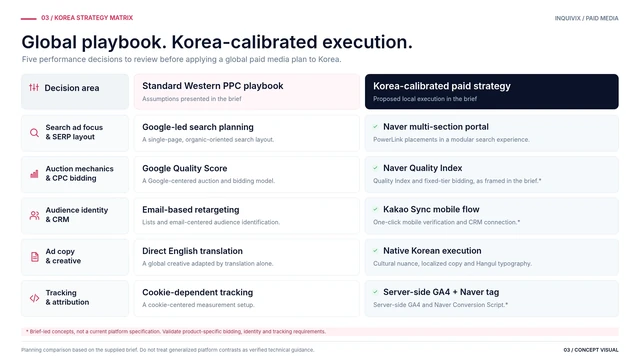Click 'Lists and email-centered audience identification.' description
The image size is (640, 360).
tap(211, 222)
